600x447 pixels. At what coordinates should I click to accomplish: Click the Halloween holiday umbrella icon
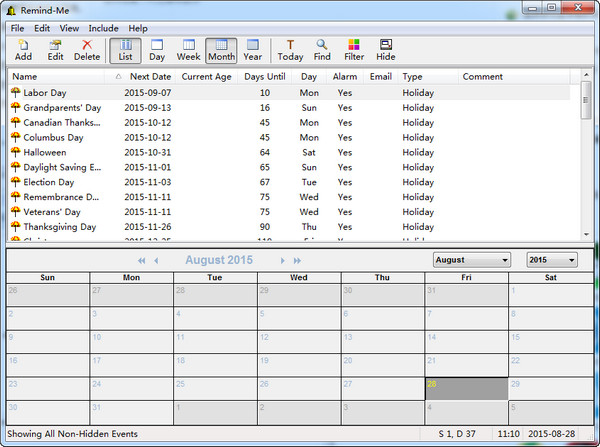(15, 152)
